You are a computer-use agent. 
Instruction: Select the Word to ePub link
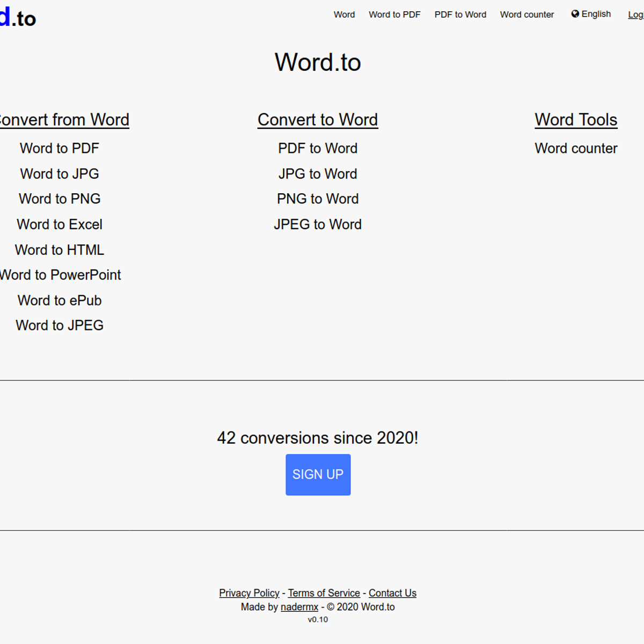pyautogui.click(x=60, y=301)
